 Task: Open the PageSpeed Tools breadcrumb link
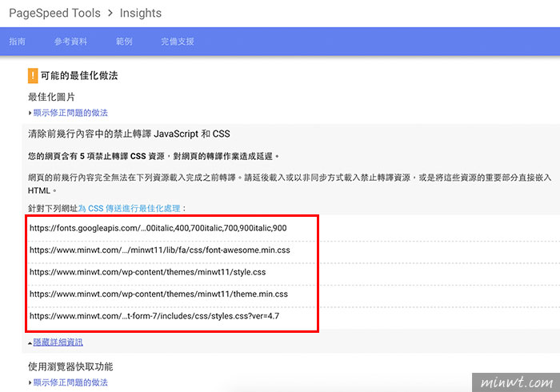pyautogui.click(x=54, y=14)
